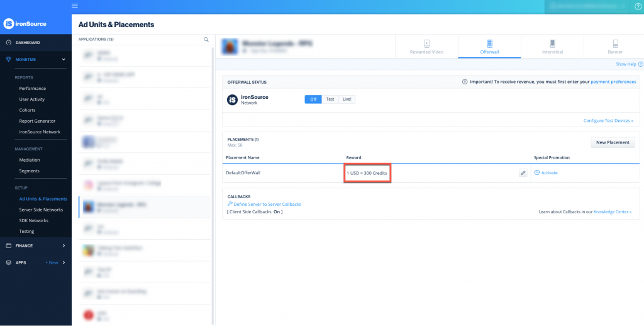Click the Special Promotion column header
The image size is (644, 326).
click(552, 157)
